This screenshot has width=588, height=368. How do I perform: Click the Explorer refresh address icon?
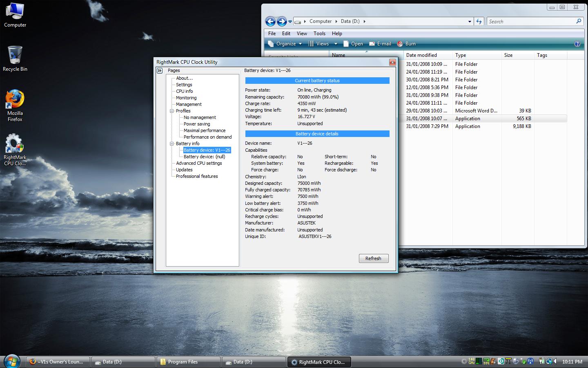pyautogui.click(x=479, y=21)
